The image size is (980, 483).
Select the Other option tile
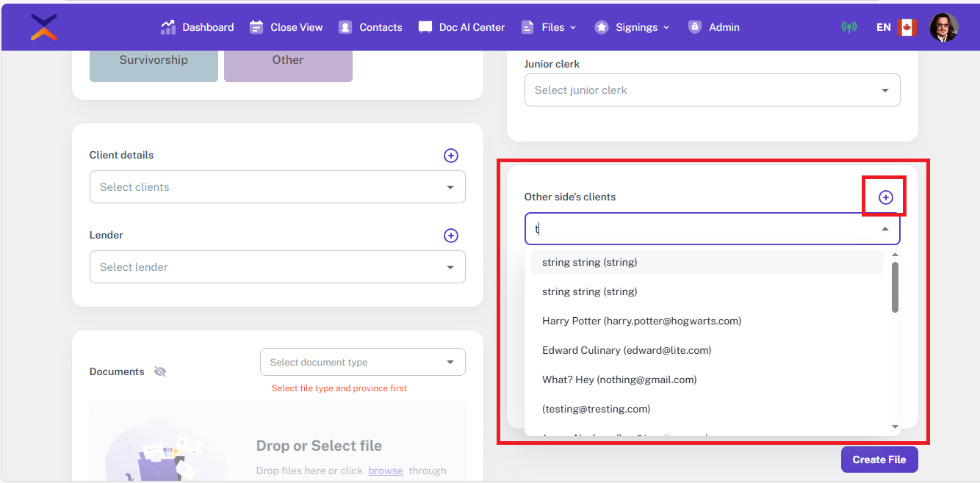pos(288,62)
